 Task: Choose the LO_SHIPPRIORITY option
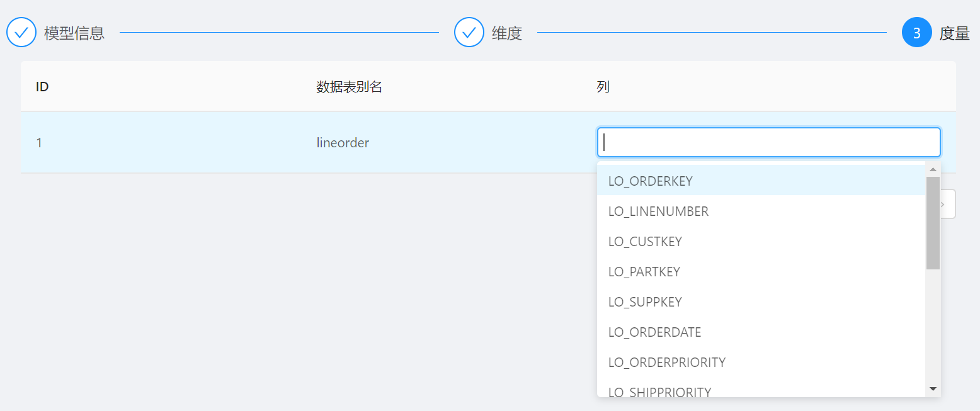click(659, 391)
